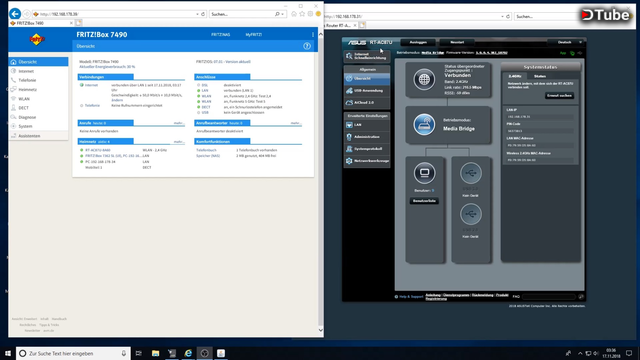
Task: Open the MyFRITZ! link in the header
Action: [253, 35]
